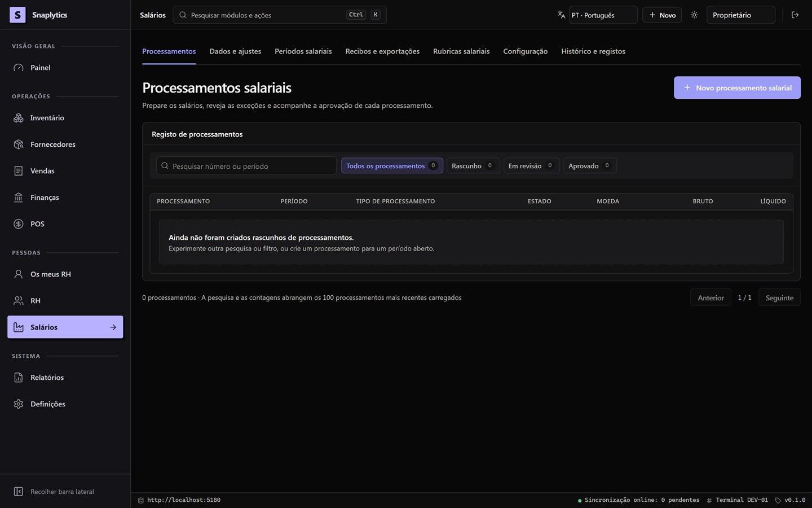Filter processamentos by Rascunho
The image size is (812, 508).
pyautogui.click(x=473, y=166)
